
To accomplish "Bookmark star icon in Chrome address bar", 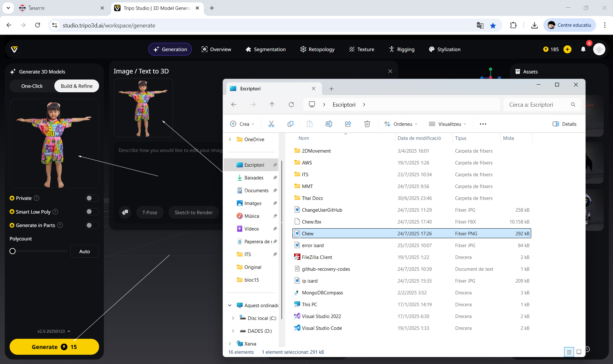I will click(x=493, y=26).
